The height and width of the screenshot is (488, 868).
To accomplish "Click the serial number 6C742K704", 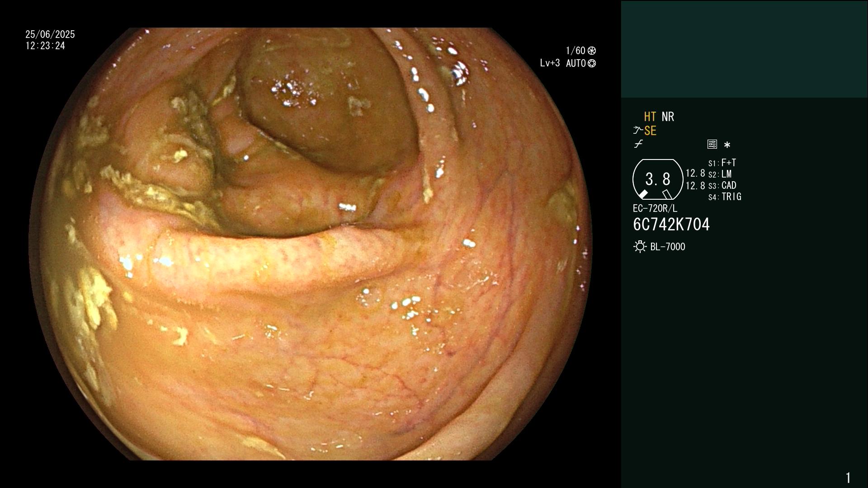I will [671, 225].
